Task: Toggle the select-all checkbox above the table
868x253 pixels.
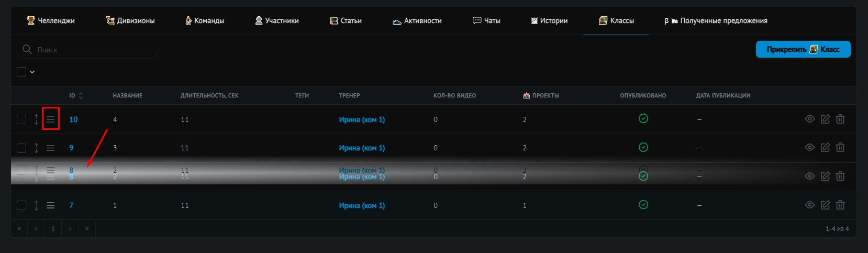Action: pos(21,72)
